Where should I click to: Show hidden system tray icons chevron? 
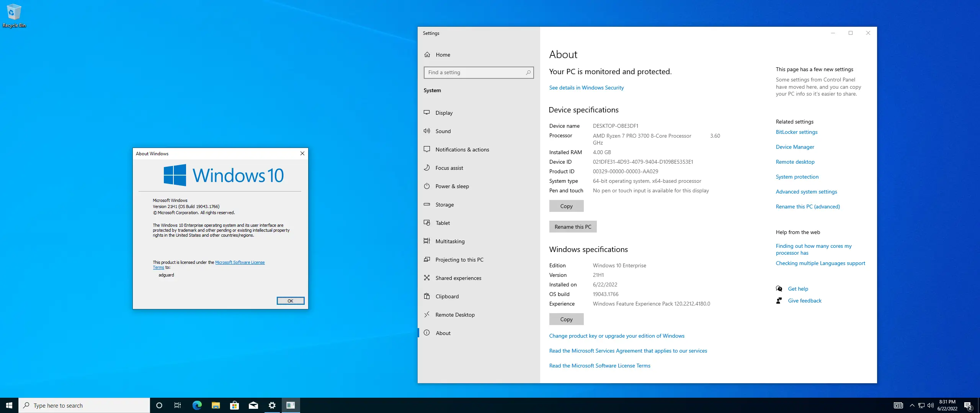pos(912,405)
